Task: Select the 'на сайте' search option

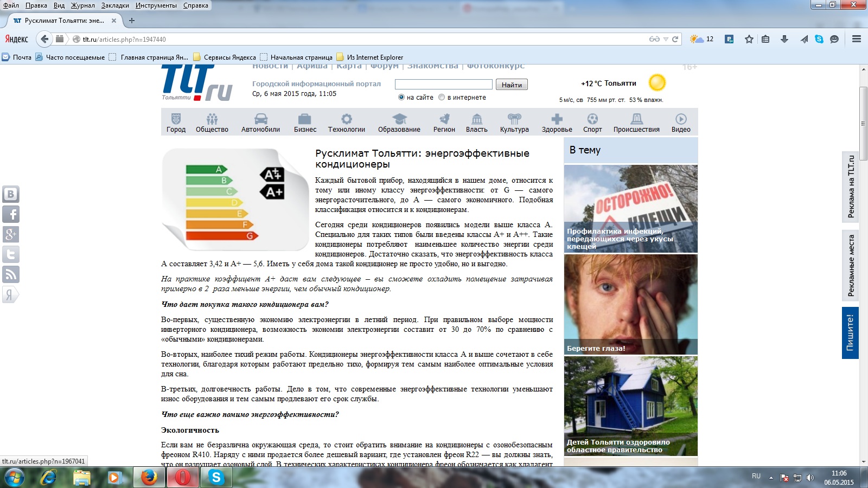Action: click(401, 98)
